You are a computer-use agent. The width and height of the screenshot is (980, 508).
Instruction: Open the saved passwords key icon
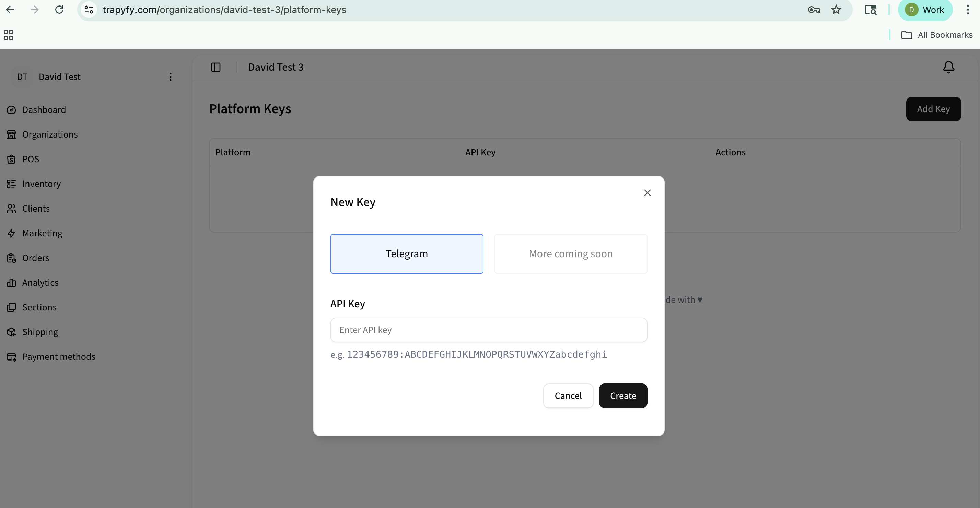tap(814, 10)
